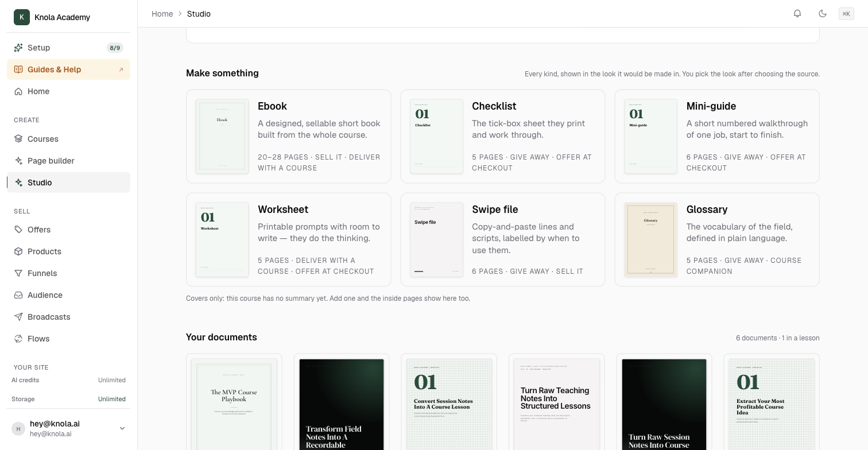Choose the Swipe file card
868x450 pixels.
502,240
